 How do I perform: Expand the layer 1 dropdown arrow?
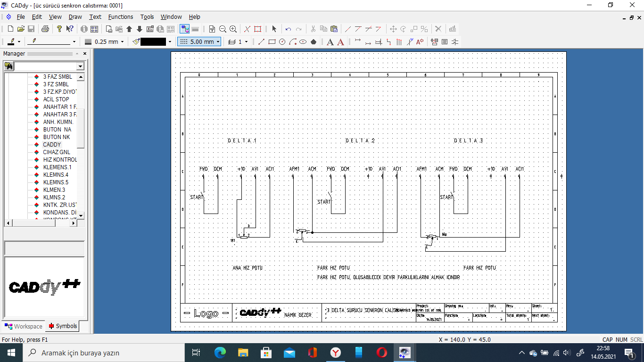point(246,42)
